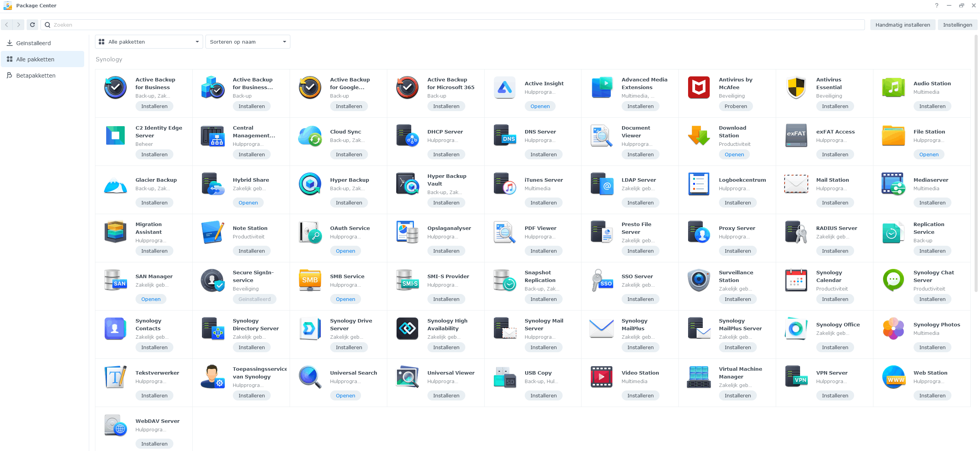Open the Synology Chat Server icon

893,280
